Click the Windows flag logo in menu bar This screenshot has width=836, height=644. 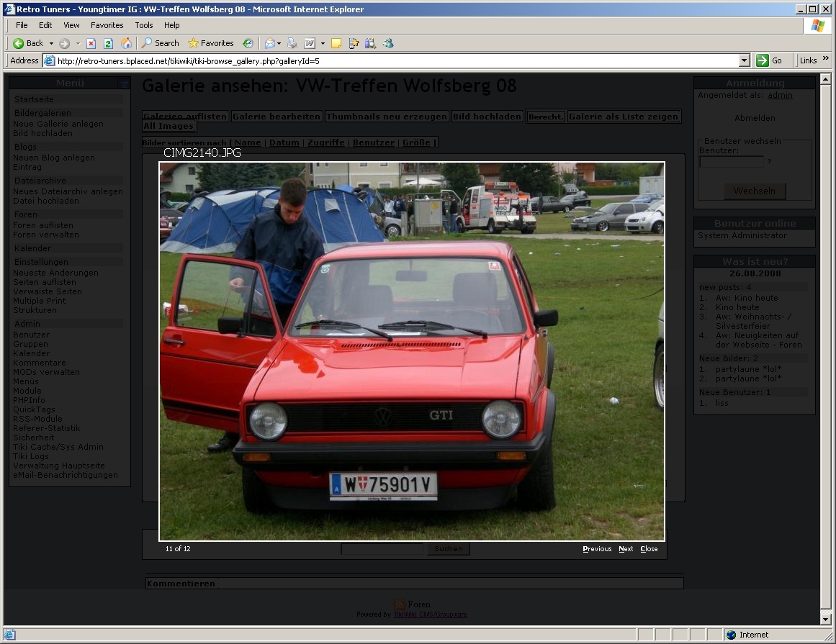tap(817, 25)
